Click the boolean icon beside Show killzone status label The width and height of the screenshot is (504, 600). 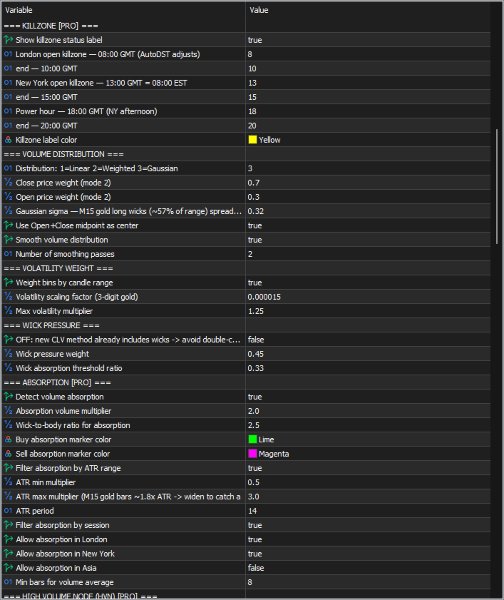[x=8, y=40]
